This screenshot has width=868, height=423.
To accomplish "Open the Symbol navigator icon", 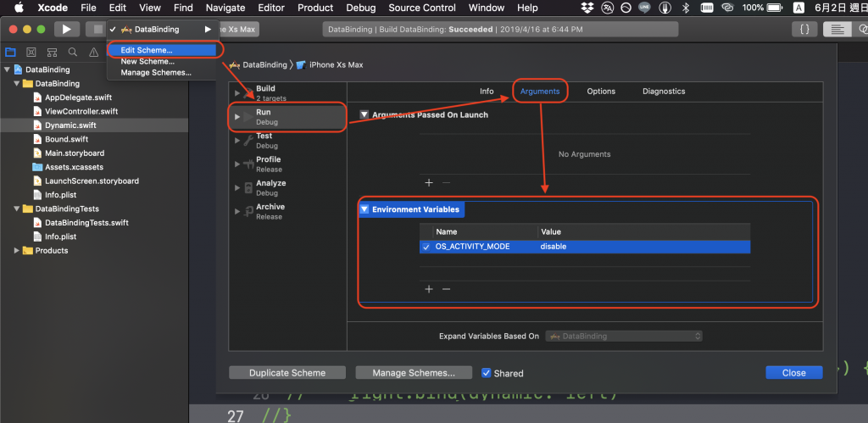I will (x=52, y=52).
